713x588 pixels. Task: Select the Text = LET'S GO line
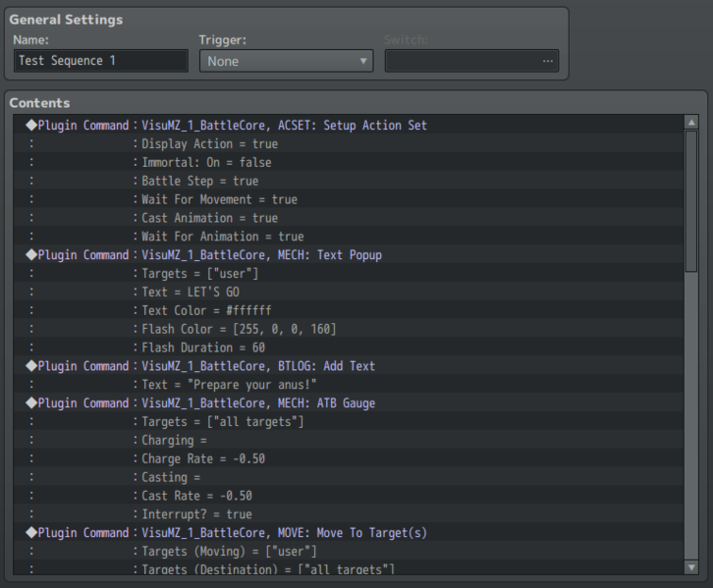pos(191,293)
